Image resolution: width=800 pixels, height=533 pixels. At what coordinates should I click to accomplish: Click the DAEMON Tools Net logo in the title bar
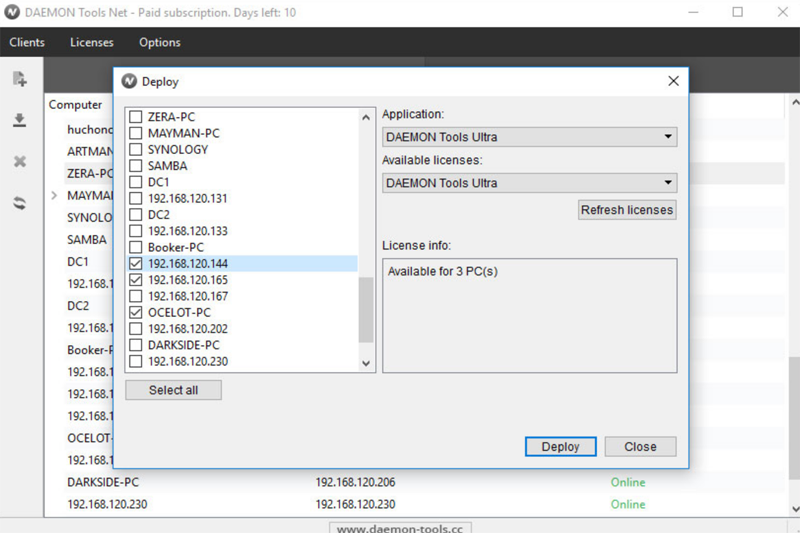[x=12, y=12]
